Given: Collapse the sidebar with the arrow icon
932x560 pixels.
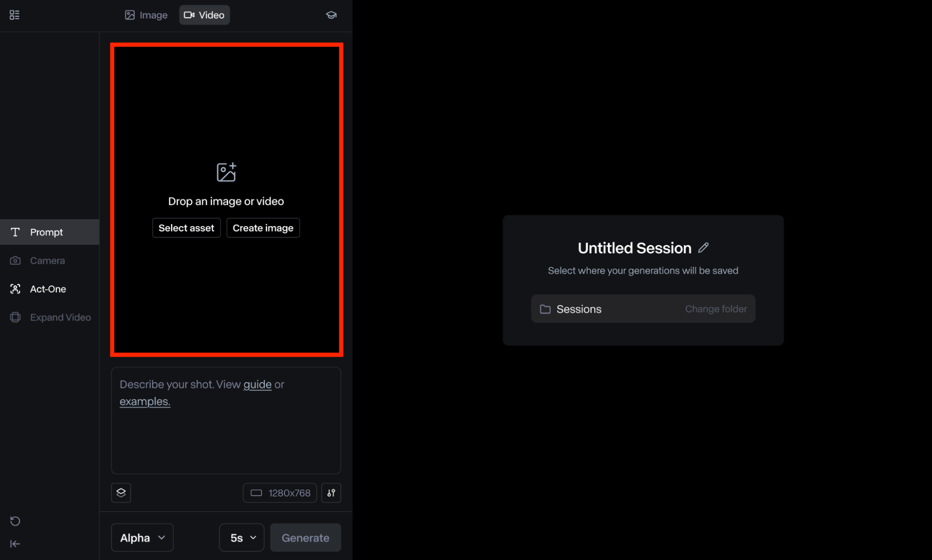Looking at the screenshot, I should (15, 544).
